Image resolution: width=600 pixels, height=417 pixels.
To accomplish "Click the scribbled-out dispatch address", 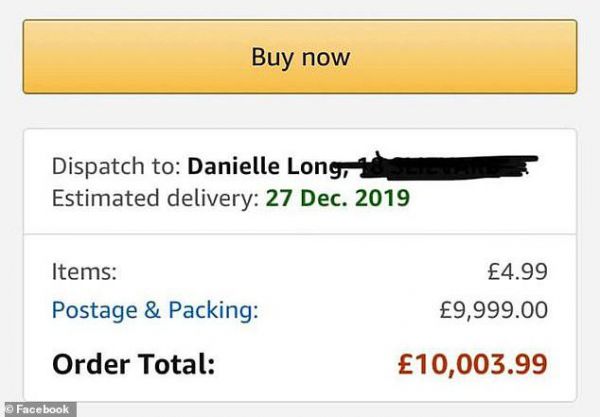I will [440, 163].
